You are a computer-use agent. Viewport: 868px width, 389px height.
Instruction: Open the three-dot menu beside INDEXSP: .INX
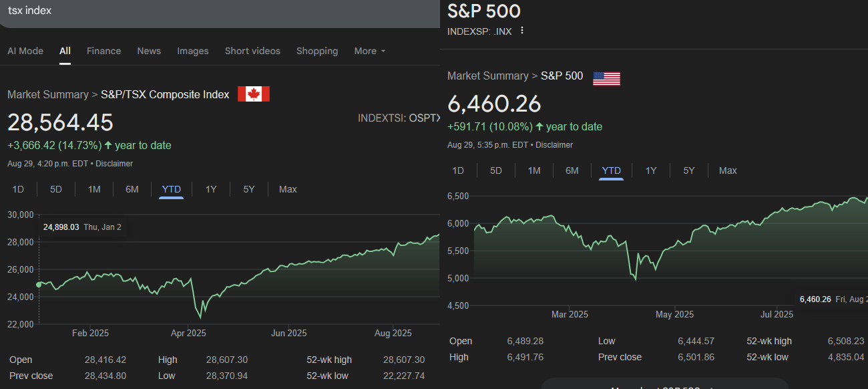coord(522,31)
